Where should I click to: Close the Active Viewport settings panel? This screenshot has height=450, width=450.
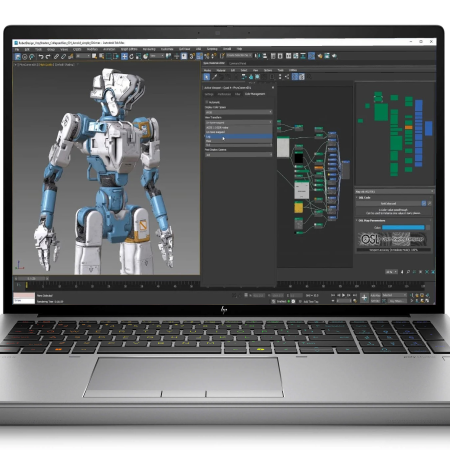pos(273,87)
